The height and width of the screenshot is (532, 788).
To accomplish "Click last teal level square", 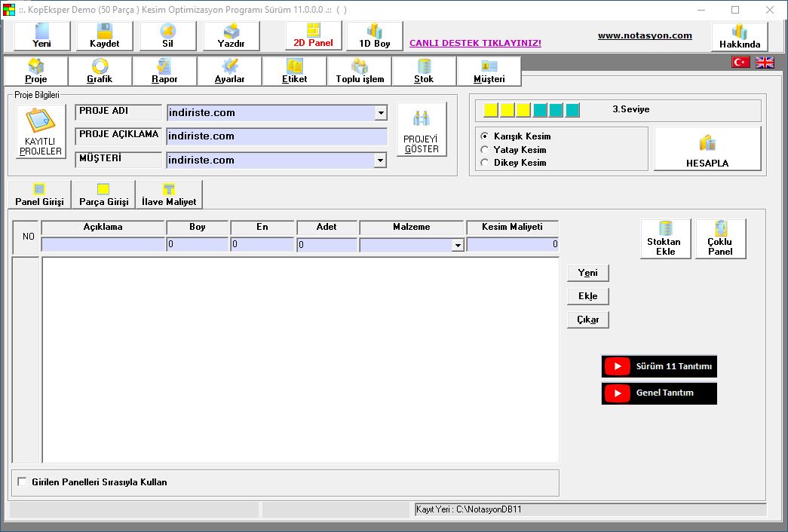I will coord(572,110).
